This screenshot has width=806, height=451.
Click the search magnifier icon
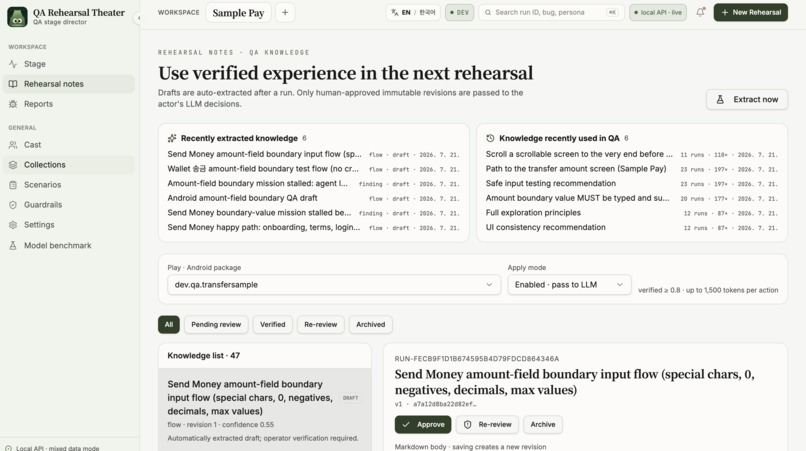click(x=488, y=12)
